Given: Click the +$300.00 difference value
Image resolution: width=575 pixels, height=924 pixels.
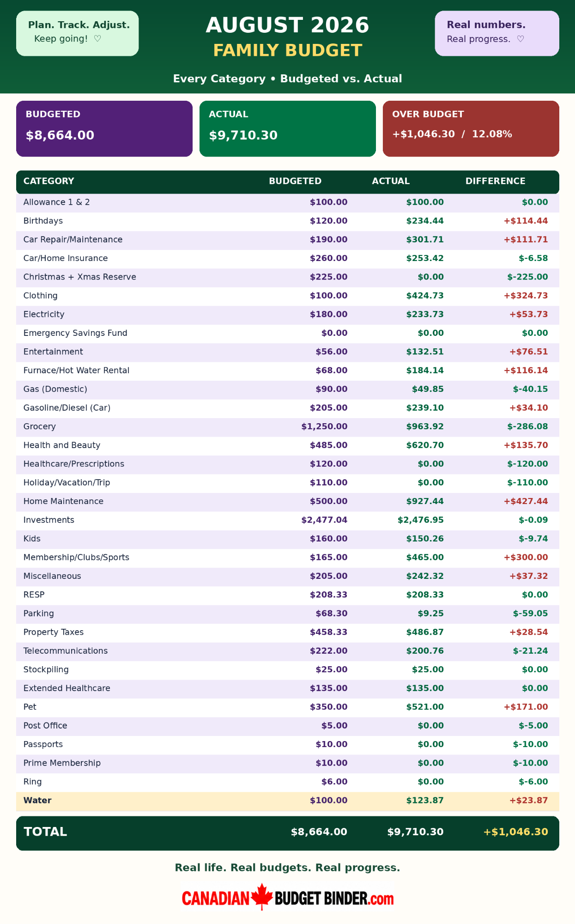Looking at the screenshot, I should (x=526, y=557).
